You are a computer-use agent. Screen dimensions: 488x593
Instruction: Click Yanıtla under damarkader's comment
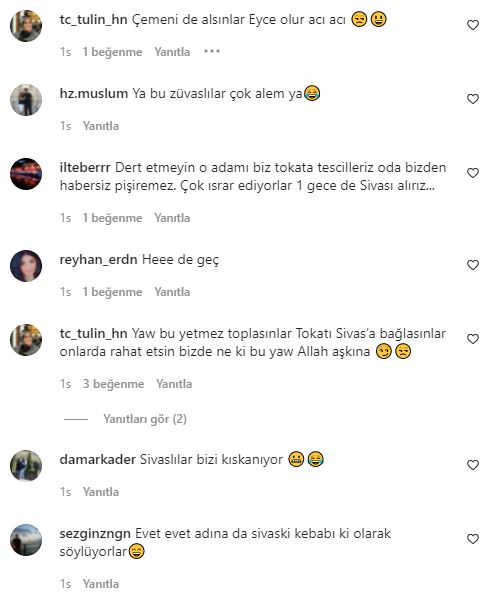click(x=101, y=492)
